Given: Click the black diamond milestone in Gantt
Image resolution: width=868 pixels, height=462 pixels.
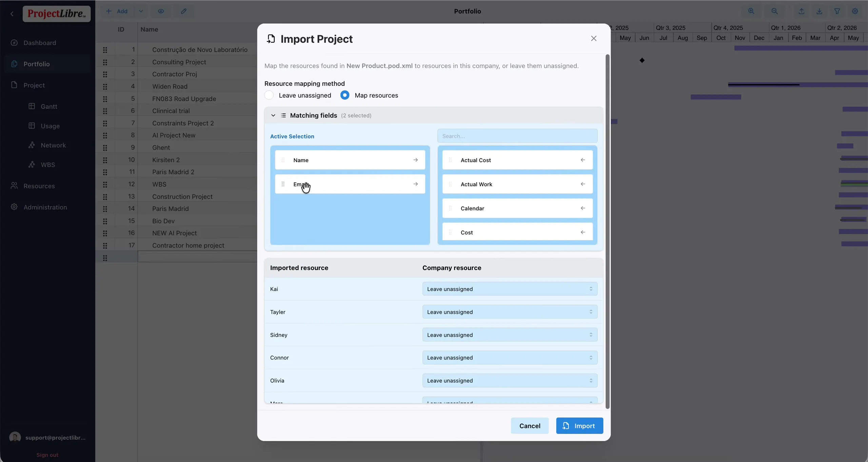Looking at the screenshot, I should click(642, 60).
